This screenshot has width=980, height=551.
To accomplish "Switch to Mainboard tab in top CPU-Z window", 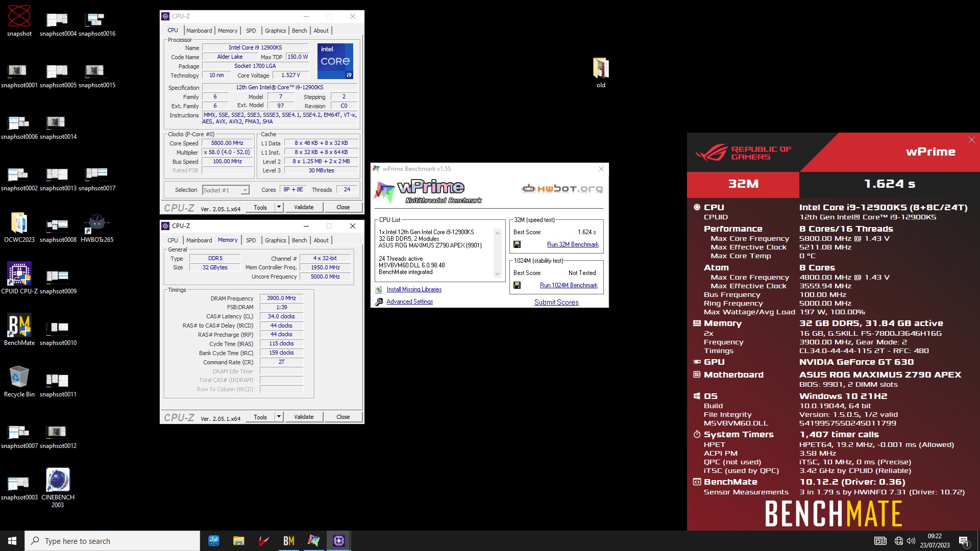I will pos(199,31).
